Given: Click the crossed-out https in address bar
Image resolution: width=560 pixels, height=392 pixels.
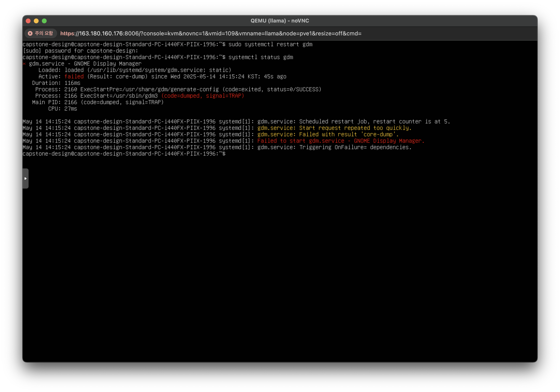Looking at the screenshot, I should 67,34.
